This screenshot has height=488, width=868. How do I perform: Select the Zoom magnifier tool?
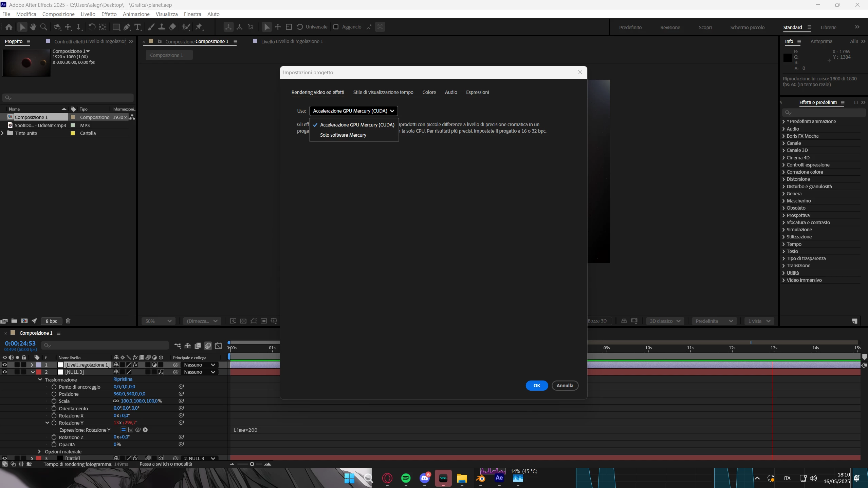[43, 27]
